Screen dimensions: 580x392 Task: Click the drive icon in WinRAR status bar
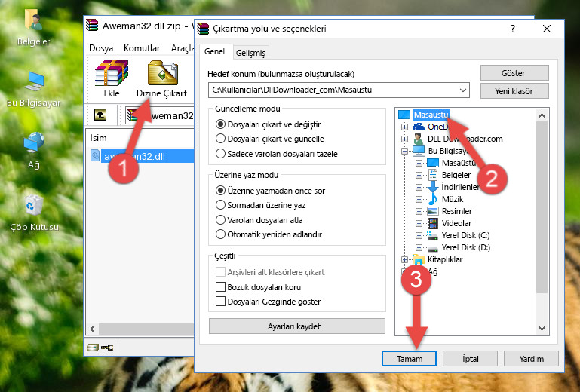point(93,348)
